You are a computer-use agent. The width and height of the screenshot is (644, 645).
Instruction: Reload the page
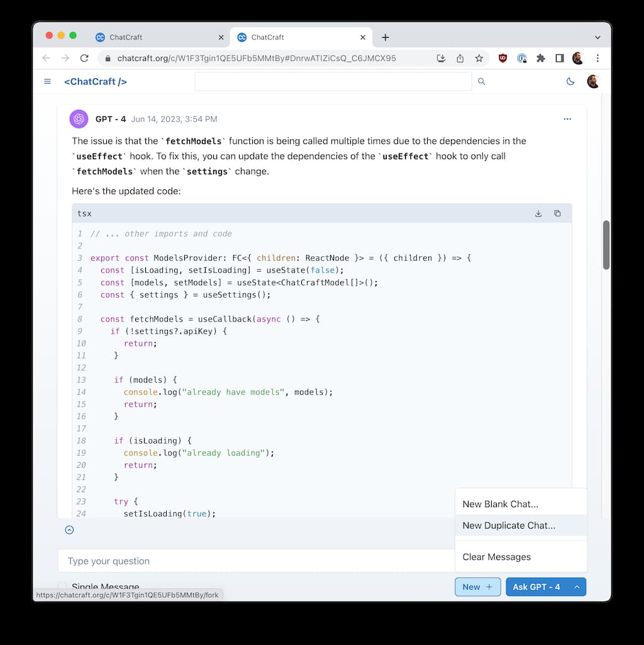[84, 58]
